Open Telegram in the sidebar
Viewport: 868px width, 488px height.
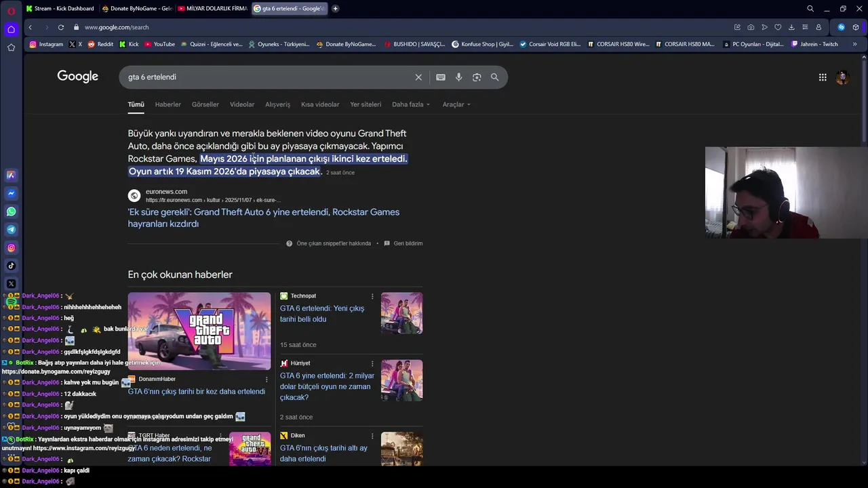11,230
